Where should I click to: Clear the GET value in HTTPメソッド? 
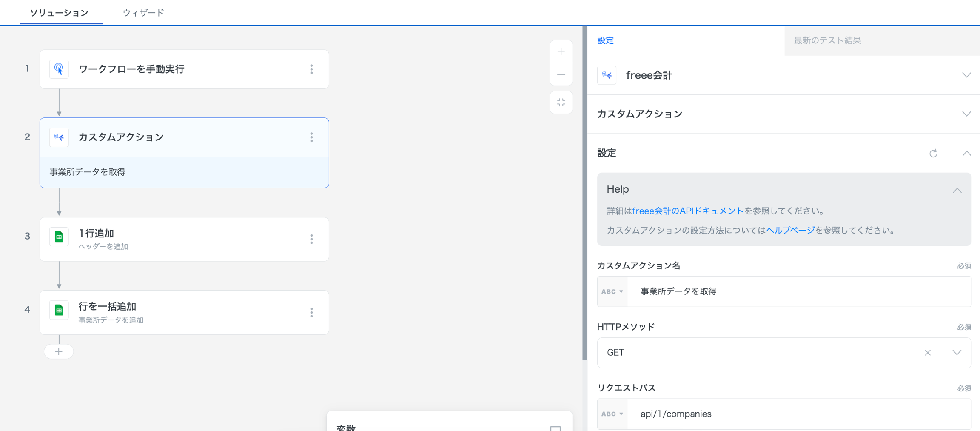point(928,353)
